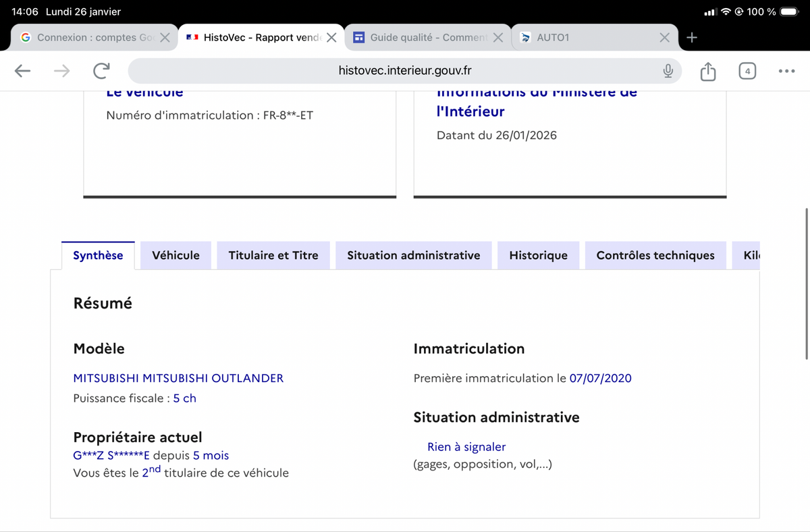This screenshot has height=532, width=810.
Task: Click the 5 mois ownership duration
Action: point(211,456)
